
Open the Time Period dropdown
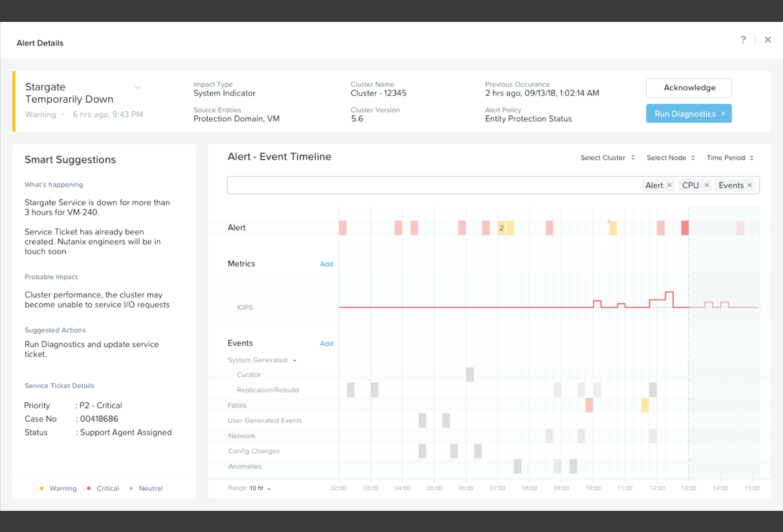[730, 158]
